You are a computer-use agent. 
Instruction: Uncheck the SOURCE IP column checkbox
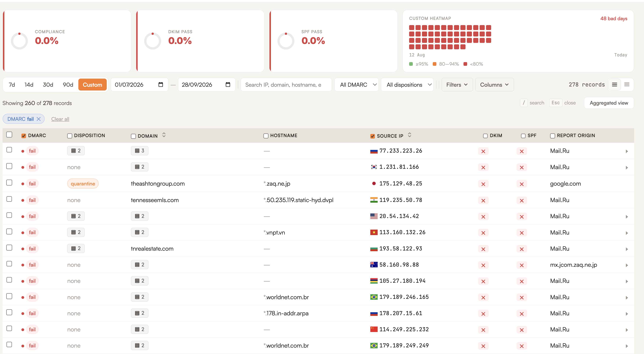coord(373,136)
